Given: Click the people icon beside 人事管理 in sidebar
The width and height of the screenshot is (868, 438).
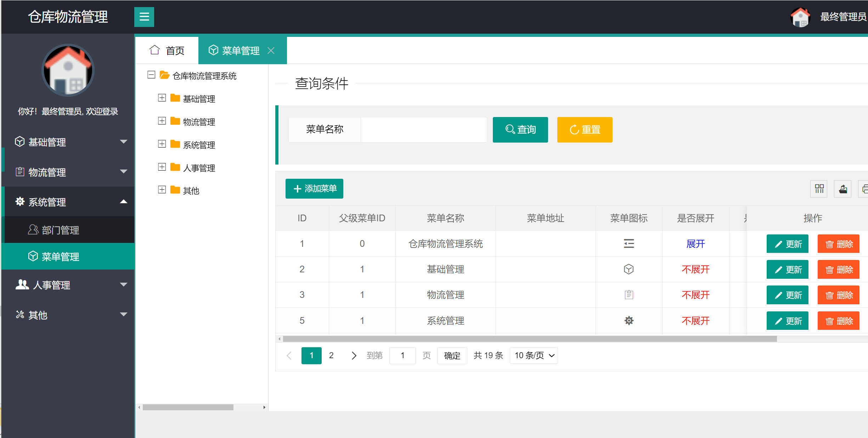Looking at the screenshot, I should [x=22, y=284].
